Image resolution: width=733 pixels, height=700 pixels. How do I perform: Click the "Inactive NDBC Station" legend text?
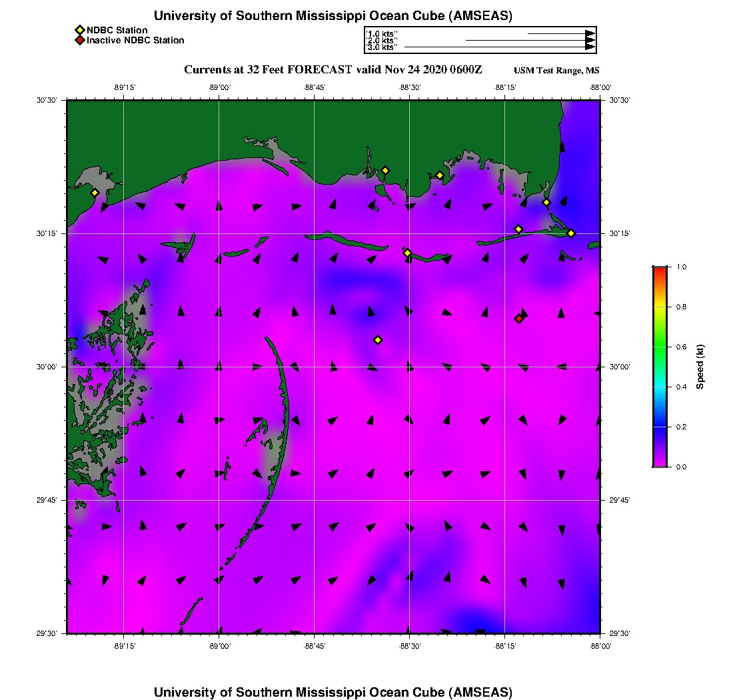pyautogui.click(x=135, y=40)
